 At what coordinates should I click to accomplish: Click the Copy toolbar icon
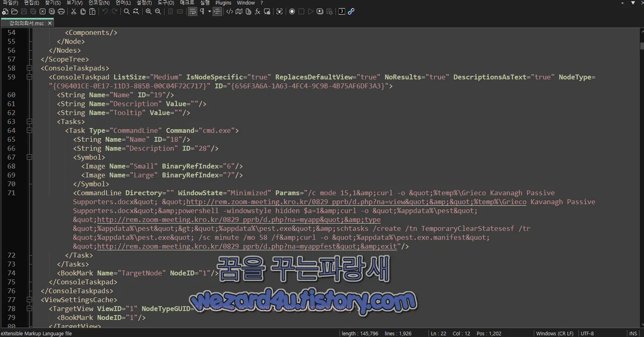coord(83,11)
